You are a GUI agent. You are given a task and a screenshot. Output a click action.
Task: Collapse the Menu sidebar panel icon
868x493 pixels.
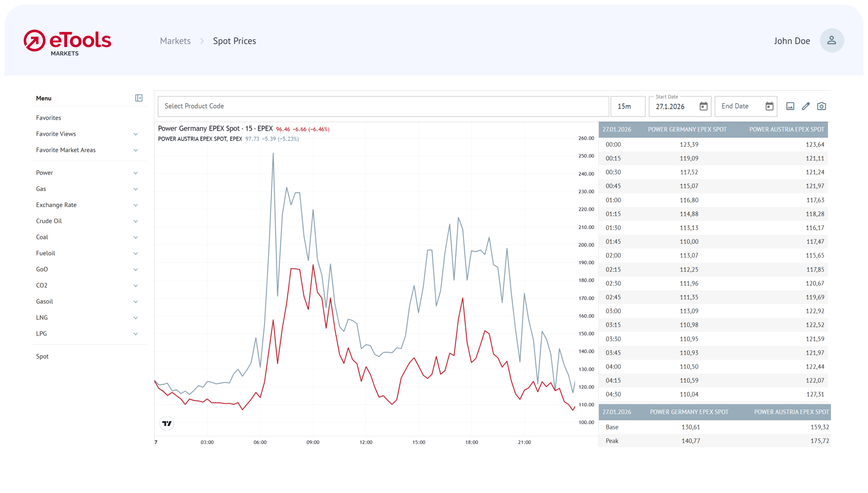point(138,98)
